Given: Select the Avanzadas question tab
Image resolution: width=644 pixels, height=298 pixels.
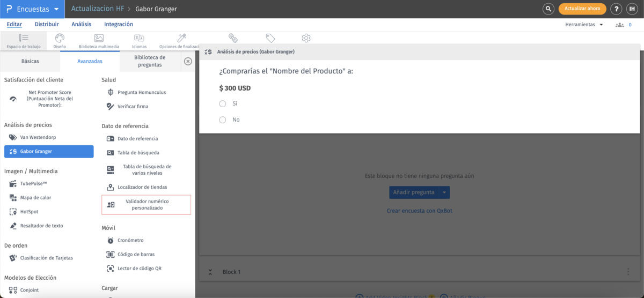Looking at the screenshot, I should [90, 61].
